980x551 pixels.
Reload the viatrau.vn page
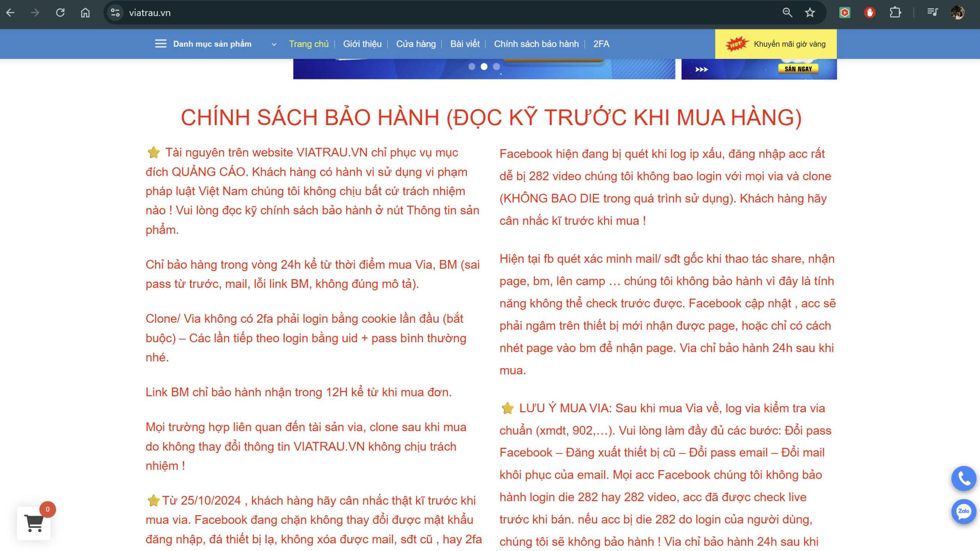point(60,13)
